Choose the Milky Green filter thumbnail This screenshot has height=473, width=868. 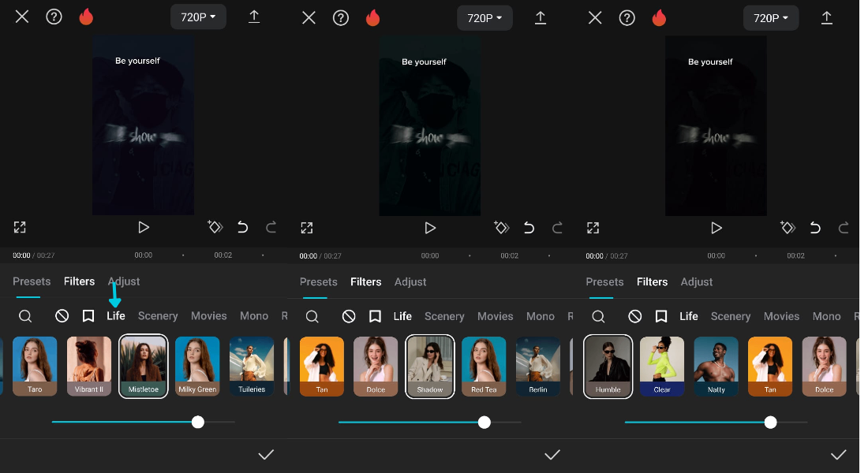[197, 366]
